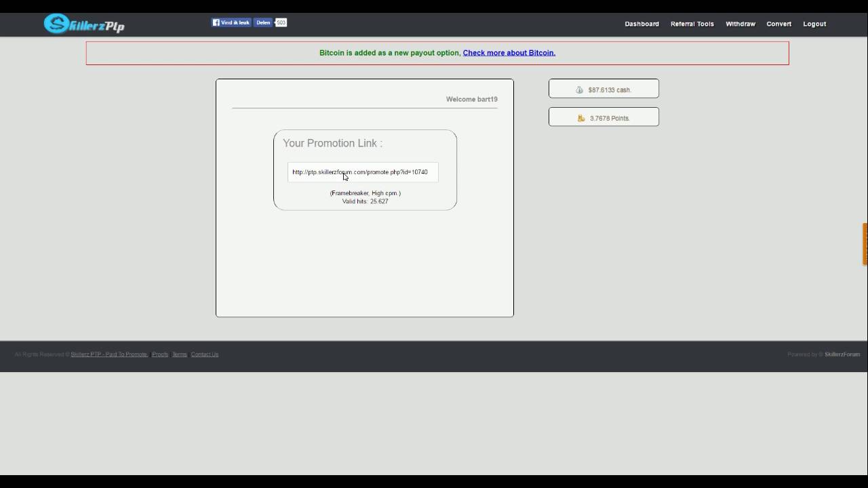Open the Proofs footer link

[x=160, y=354]
